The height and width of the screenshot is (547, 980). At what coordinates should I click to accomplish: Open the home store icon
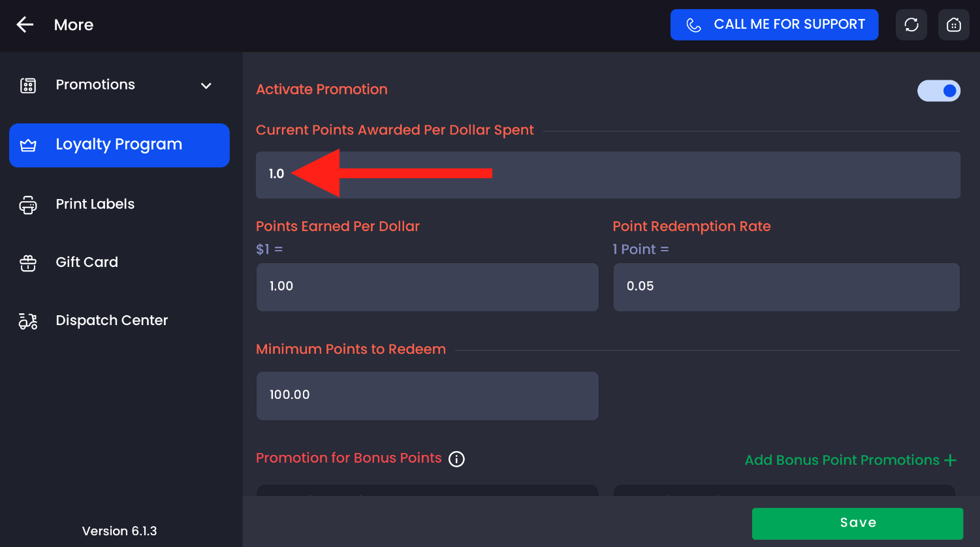[954, 25]
